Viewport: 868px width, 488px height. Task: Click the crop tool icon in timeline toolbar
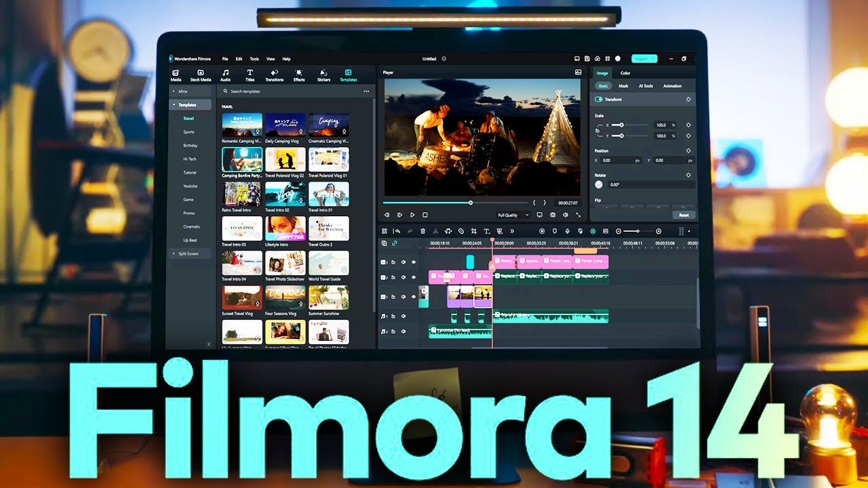(473, 231)
